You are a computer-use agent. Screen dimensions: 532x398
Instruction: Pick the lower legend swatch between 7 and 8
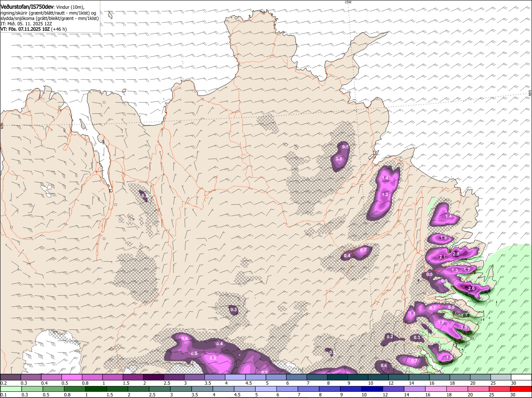pyautogui.click(x=308, y=389)
